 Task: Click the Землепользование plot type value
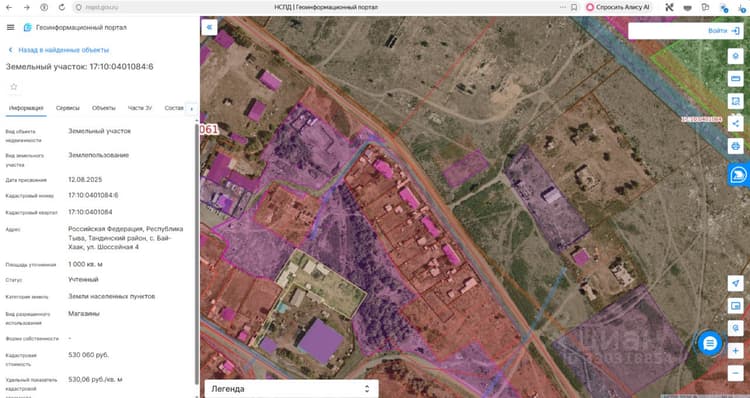coord(99,155)
